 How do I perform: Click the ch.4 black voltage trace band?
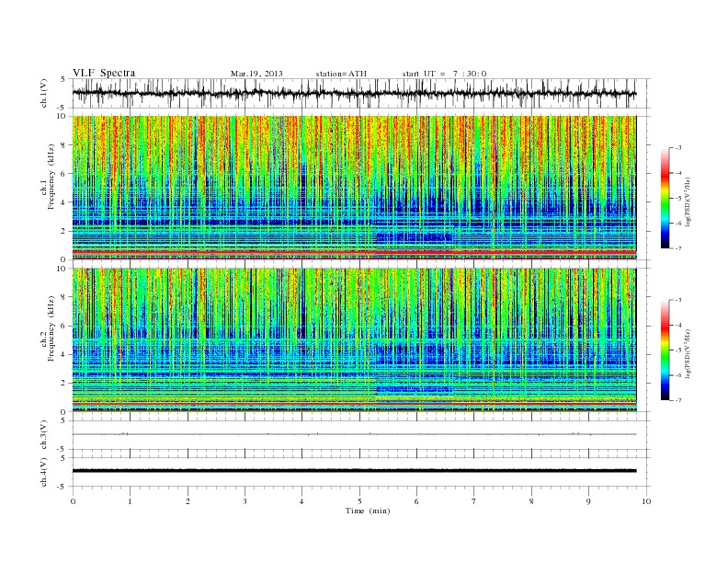pyautogui.click(x=355, y=471)
